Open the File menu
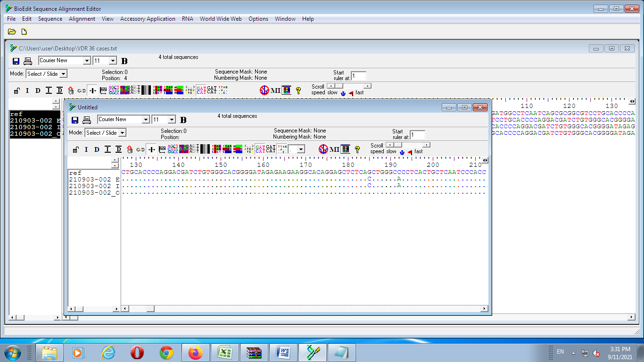Viewport: 644px width, 362px height. [x=11, y=19]
